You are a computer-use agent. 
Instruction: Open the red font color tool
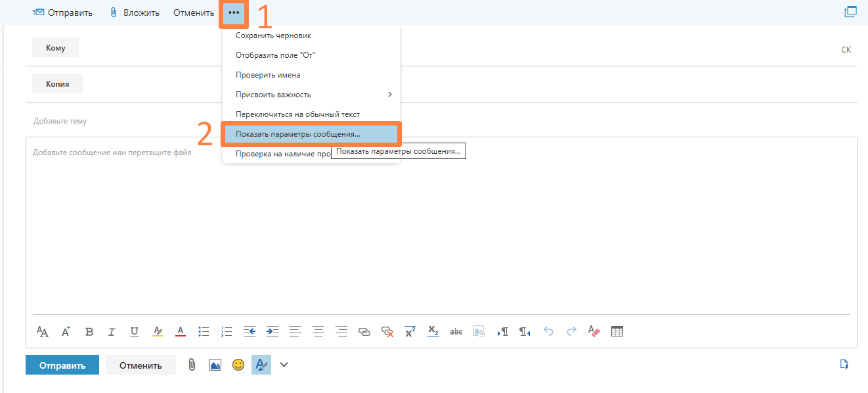coord(181,331)
